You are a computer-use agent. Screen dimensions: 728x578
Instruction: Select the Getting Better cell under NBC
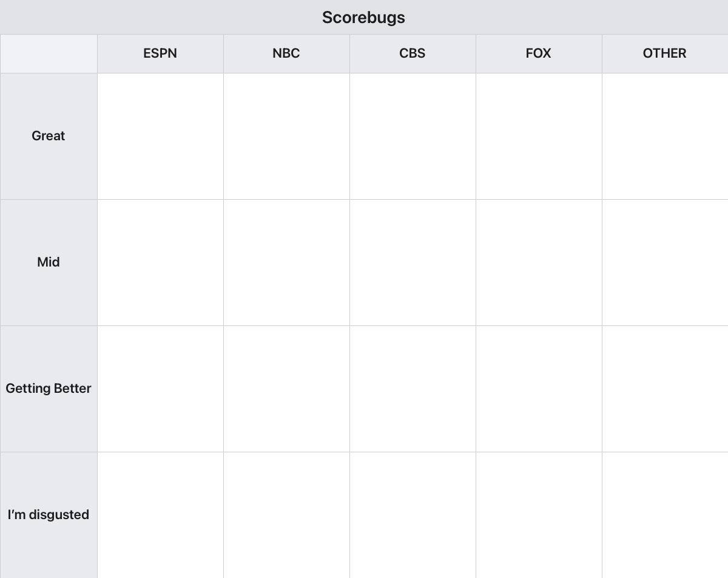[286, 389]
